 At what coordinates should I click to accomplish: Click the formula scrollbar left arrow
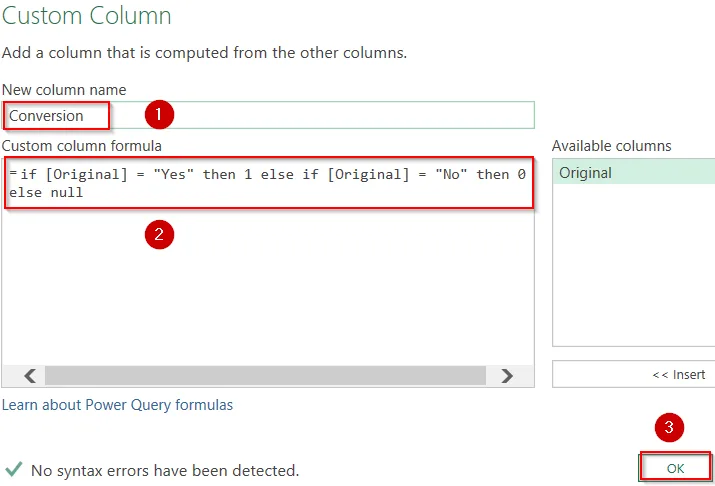point(30,376)
